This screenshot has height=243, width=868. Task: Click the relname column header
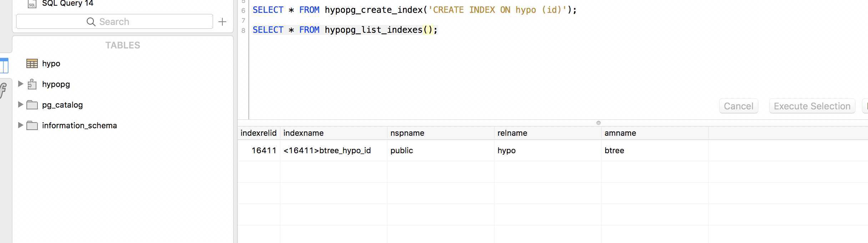coord(548,133)
